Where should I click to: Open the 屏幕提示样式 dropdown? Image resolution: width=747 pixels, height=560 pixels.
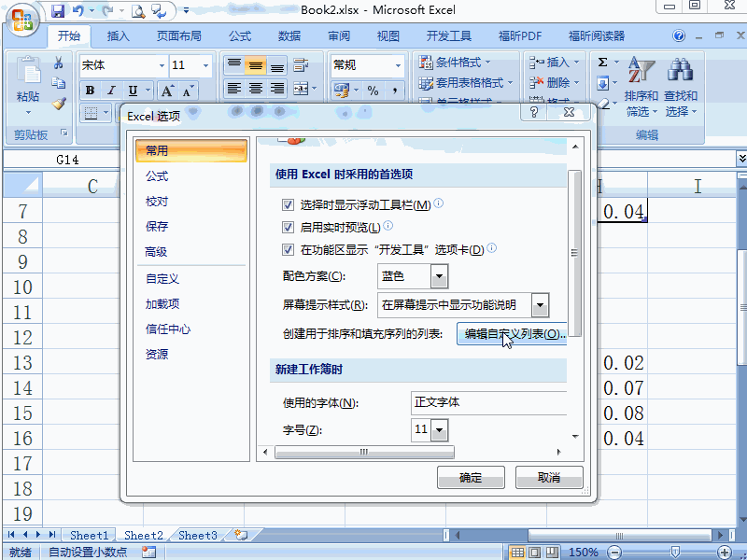pyautogui.click(x=540, y=305)
